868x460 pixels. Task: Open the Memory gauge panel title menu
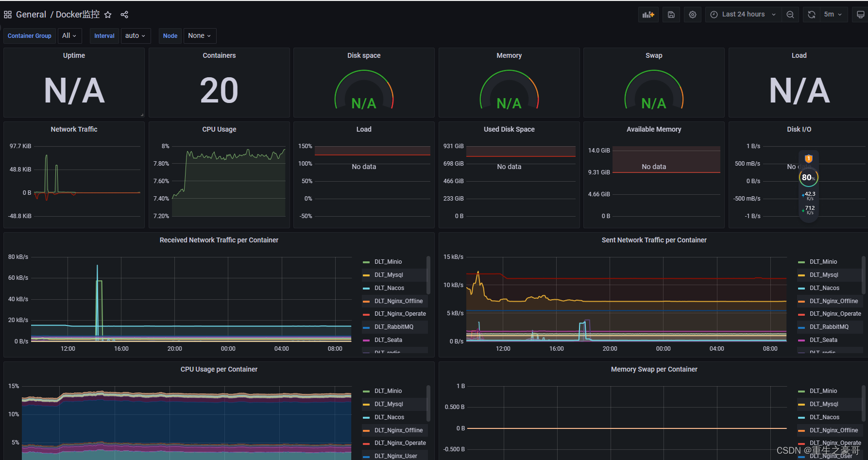tap(509, 55)
